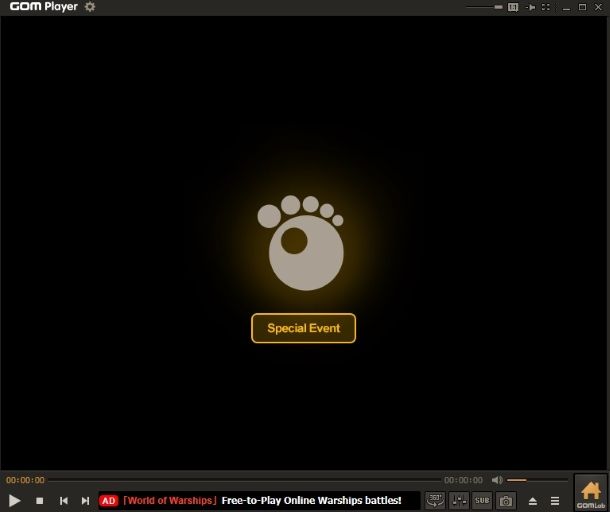Toggle 360 degree video mode
The height and width of the screenshot is (512, 610).
[435, 500]
